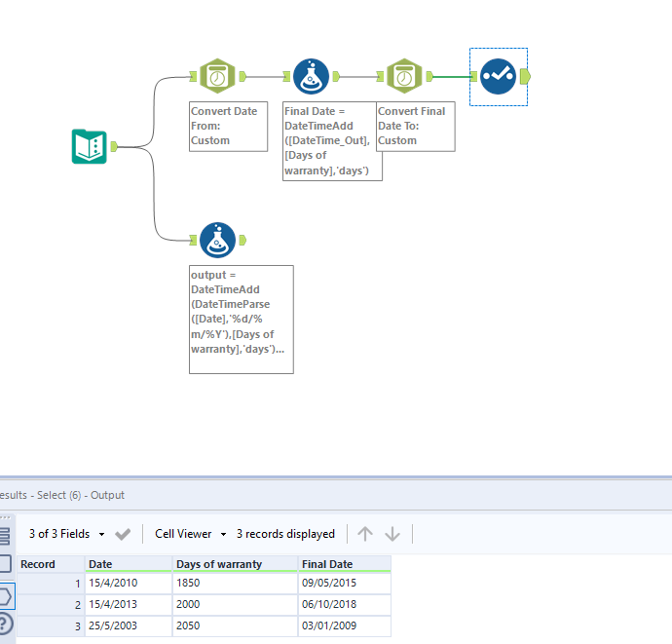Click the green connection into the Select tool
Viewport: 672px width, 644px height.
[x=451, y=77]
